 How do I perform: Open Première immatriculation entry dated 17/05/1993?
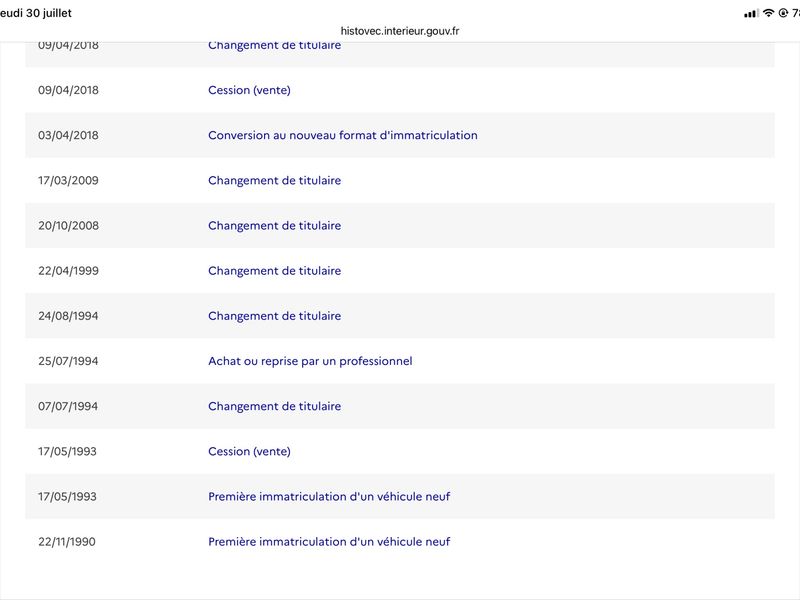[329, 496]
